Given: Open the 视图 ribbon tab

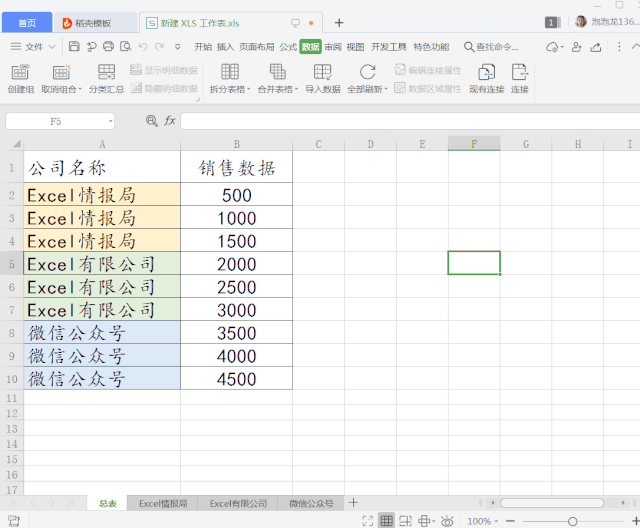Looking at the screenshot, I should tap(355, 47).
